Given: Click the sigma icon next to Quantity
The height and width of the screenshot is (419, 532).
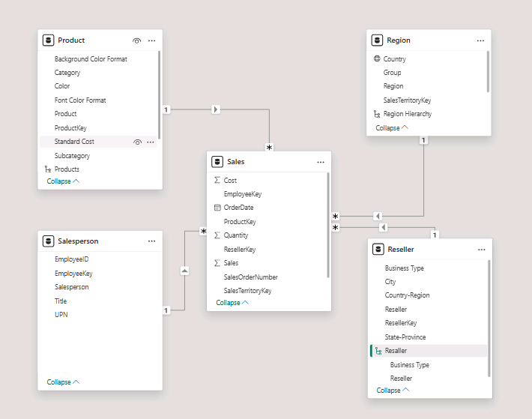Looking at the screenshot, I should [x=217, y=235].
